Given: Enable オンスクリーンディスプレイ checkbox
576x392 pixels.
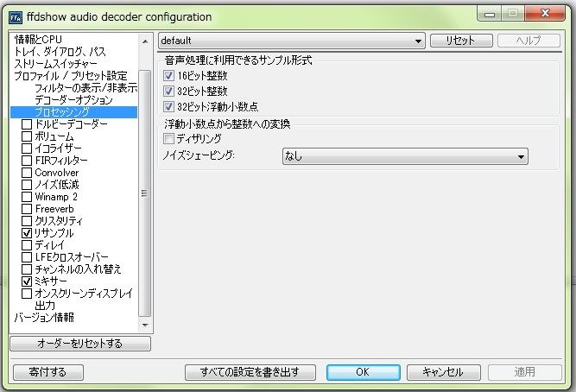Looking at the screenshot, I should click(x=27, y=294).
